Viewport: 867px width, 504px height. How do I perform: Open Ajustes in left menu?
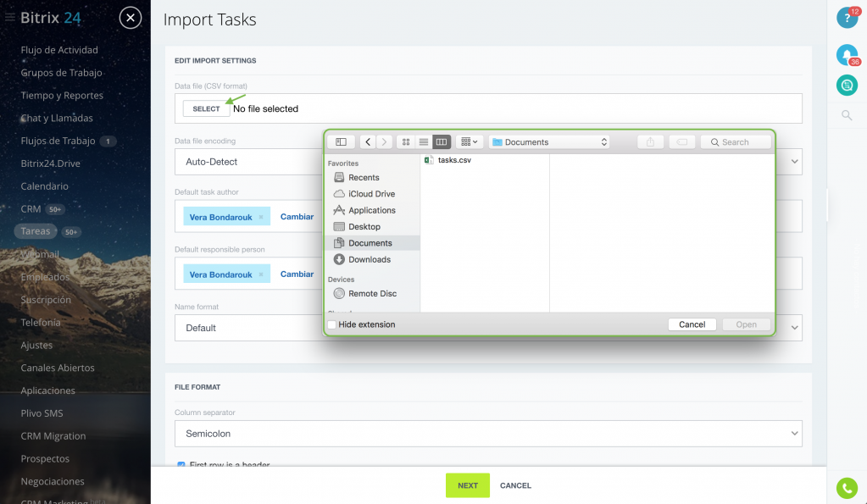(x=36, y=345)
